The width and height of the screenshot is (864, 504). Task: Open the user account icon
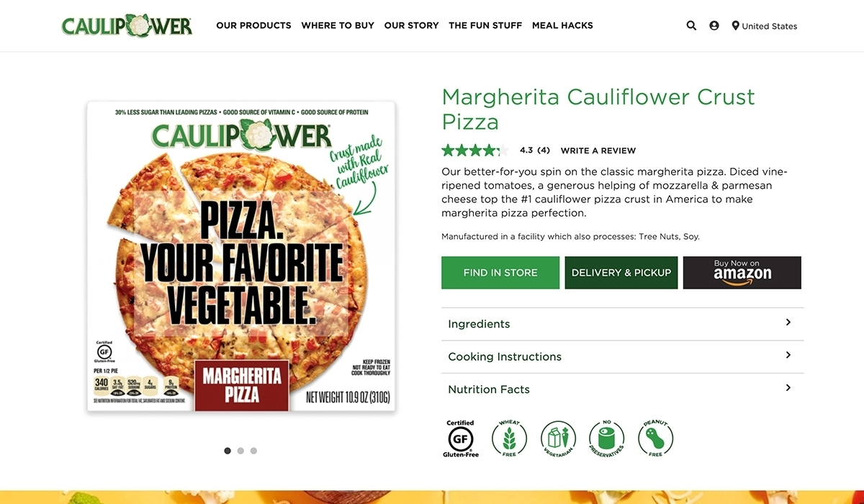714,25
